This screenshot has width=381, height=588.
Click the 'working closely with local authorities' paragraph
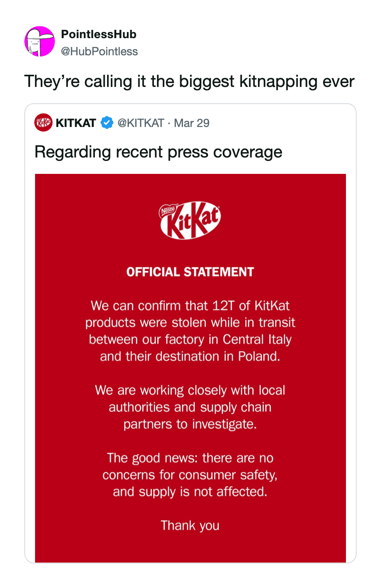point(190,407)
